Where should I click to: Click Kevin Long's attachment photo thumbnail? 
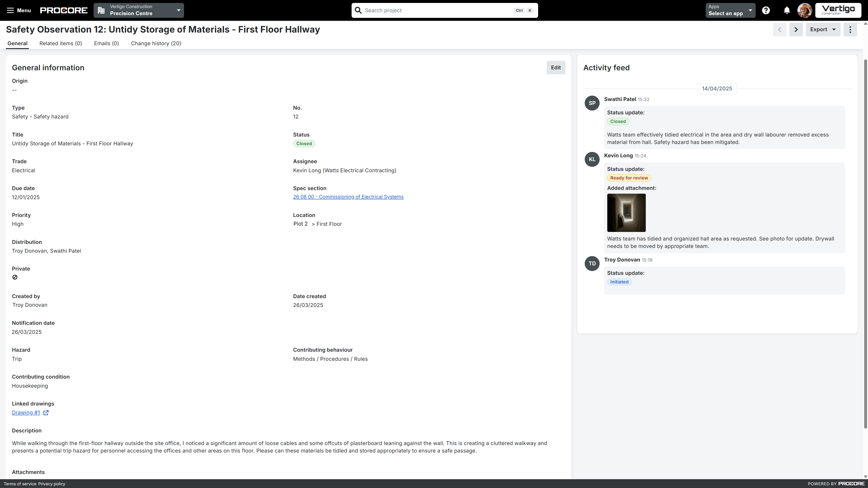626,213
